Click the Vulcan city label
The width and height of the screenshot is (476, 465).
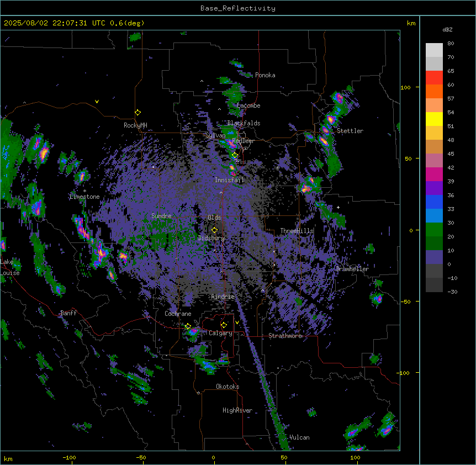(x=299, y=437)
